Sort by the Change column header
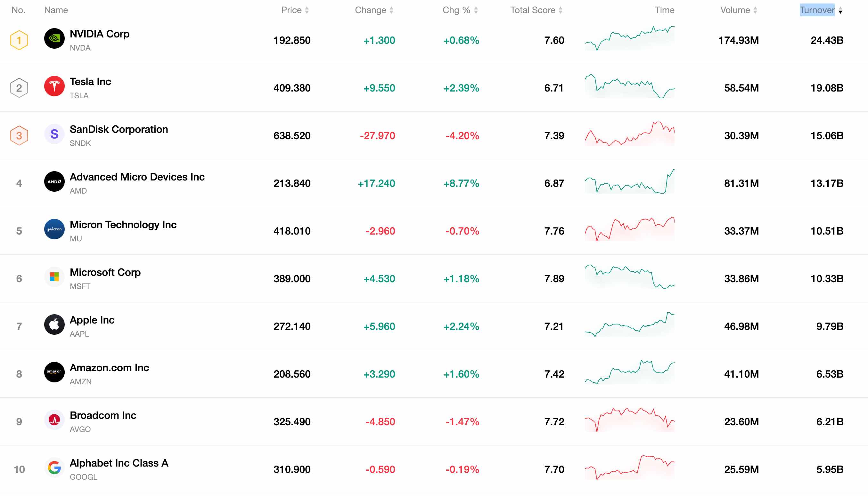The height and width of the screenshot is (496, 868). (x=374, y=10)
